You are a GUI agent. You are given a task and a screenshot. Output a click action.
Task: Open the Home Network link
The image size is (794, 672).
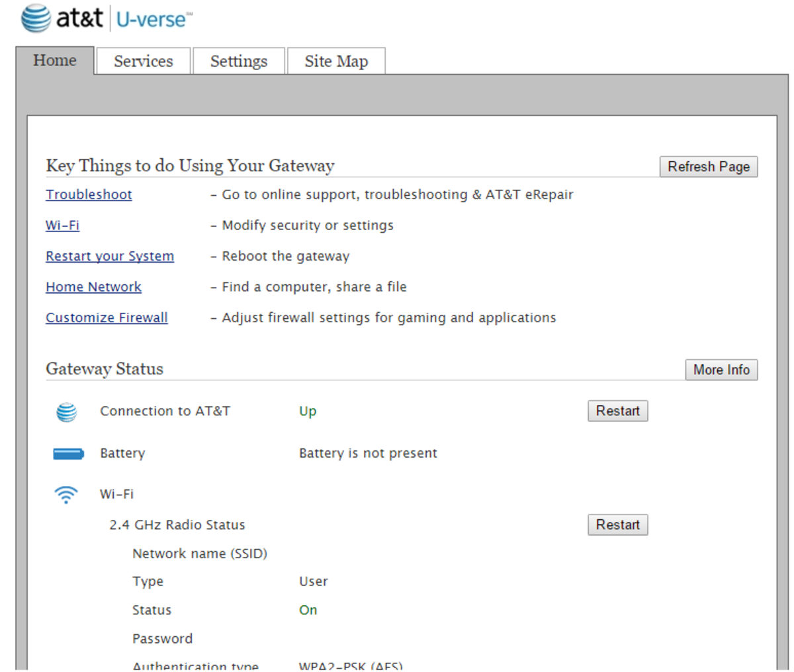point(93,287)
